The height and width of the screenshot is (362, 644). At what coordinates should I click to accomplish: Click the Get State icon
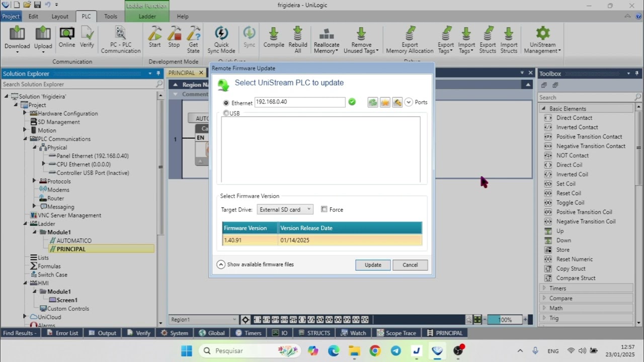coord(194,40)
